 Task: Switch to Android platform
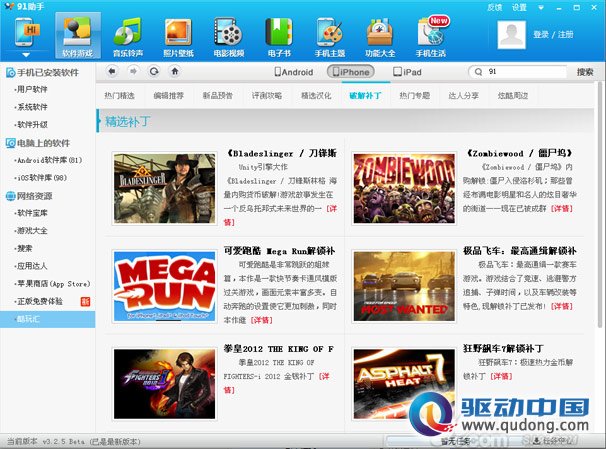coord(294,72)
